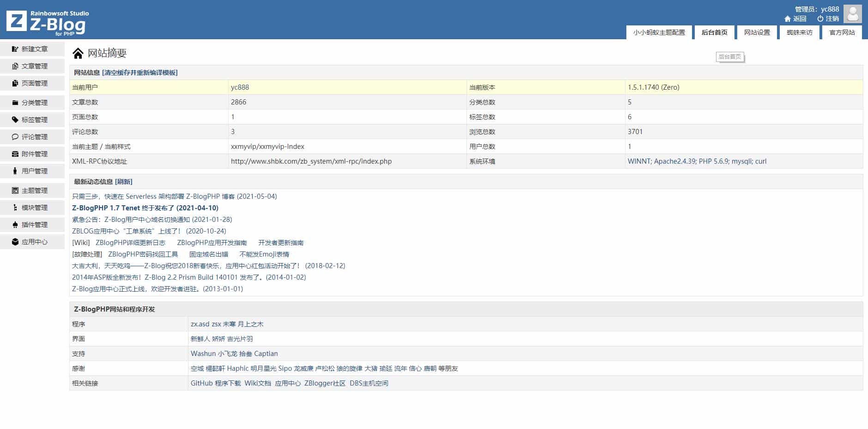Click the ZBlogger社区 link

click(325, 383)
